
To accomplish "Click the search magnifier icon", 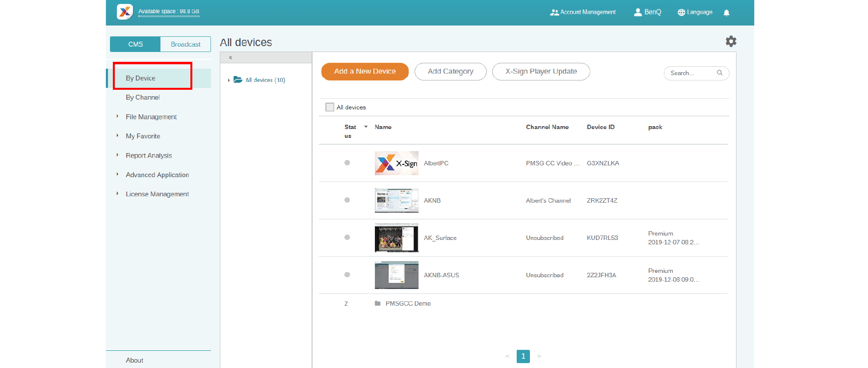I will [719, 73].
